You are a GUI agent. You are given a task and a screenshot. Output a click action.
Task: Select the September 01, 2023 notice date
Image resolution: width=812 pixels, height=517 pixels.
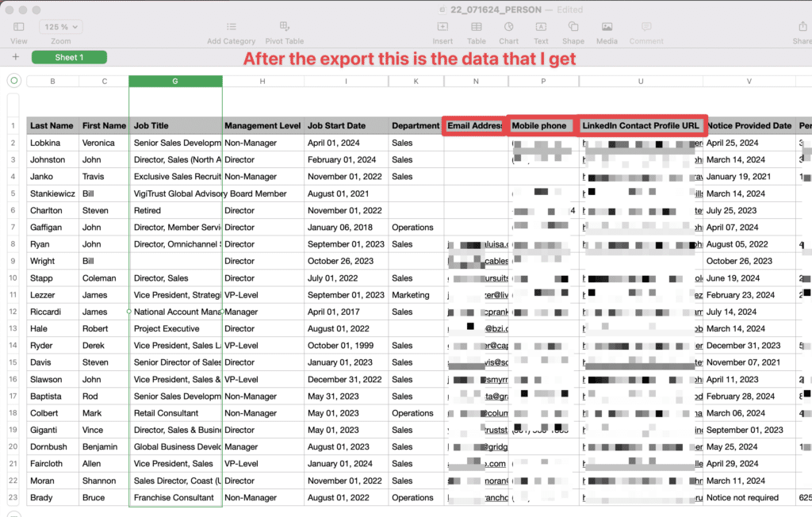coord(750,430)
